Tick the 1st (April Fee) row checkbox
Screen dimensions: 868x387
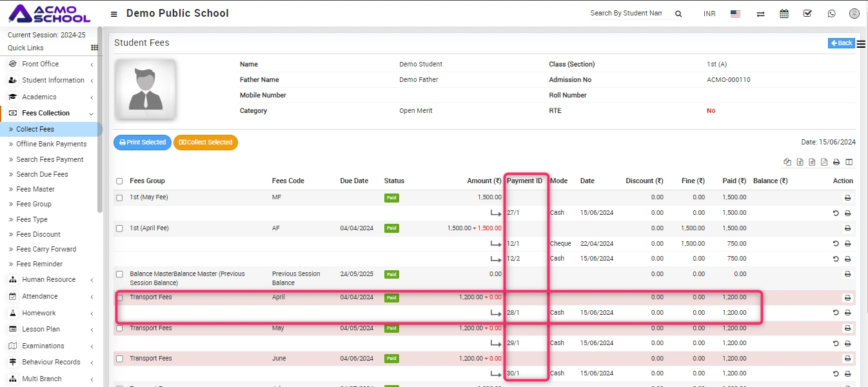click(x=119, y=228)
